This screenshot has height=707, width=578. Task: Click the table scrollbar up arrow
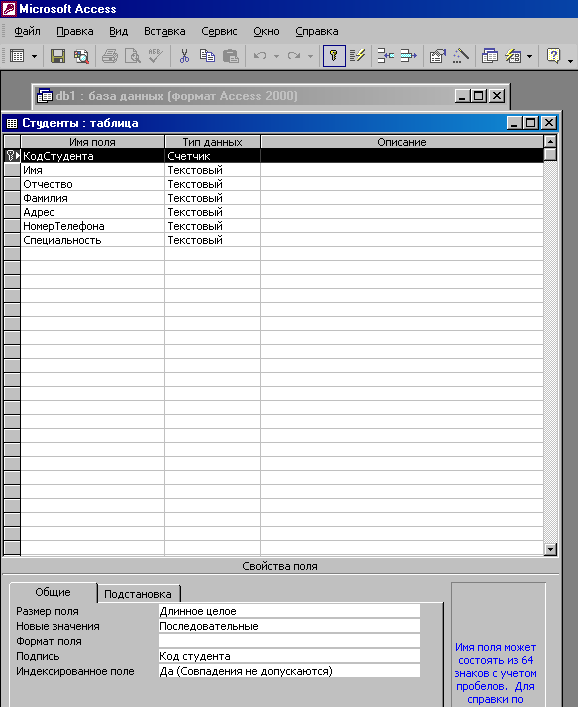point(550,142)
